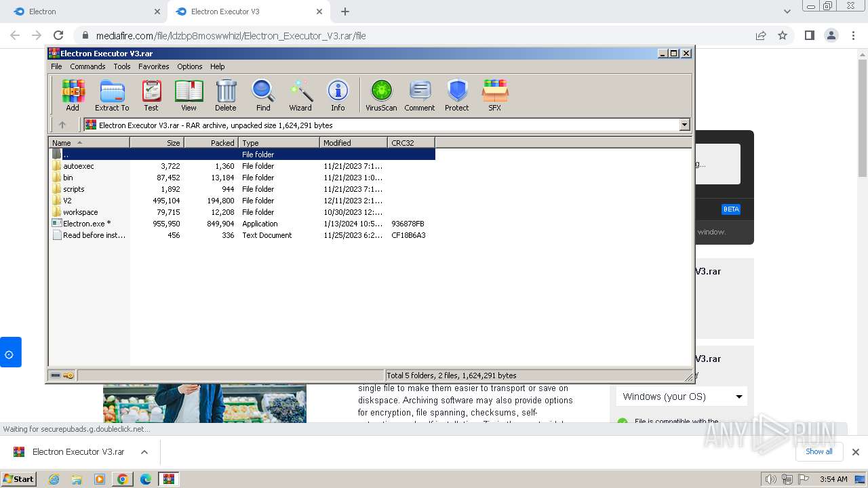Click the SFX toolbar icon
The height and width of the screenshot is (488, 868).
(x=495, y=95)
